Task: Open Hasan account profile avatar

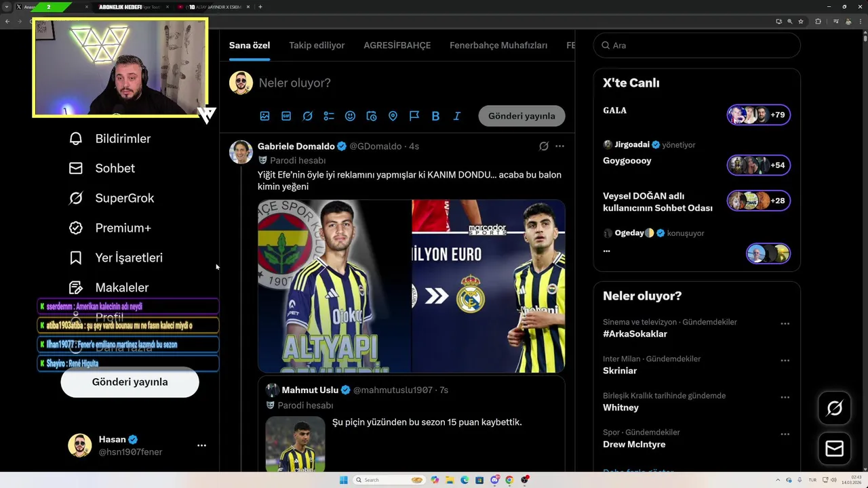Action: [79, 445]
